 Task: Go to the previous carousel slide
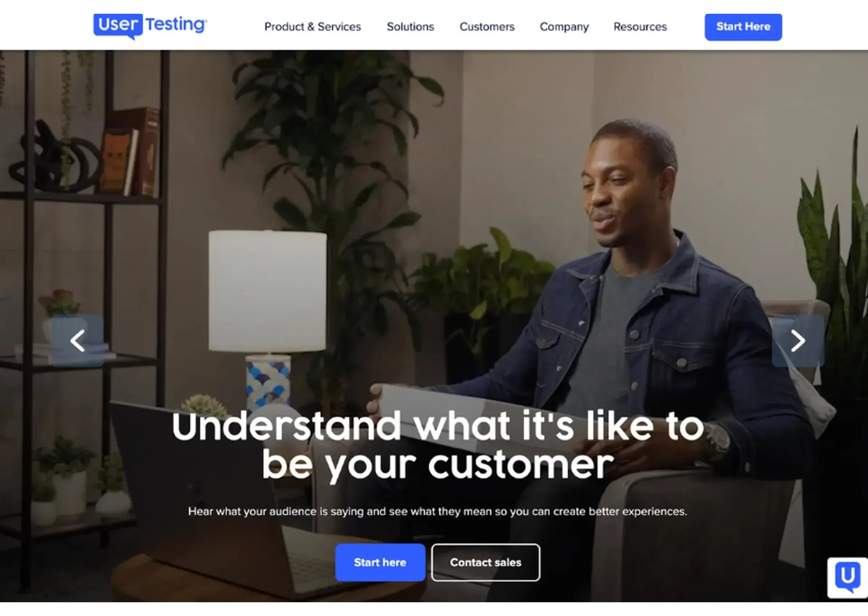click(77, 341)
